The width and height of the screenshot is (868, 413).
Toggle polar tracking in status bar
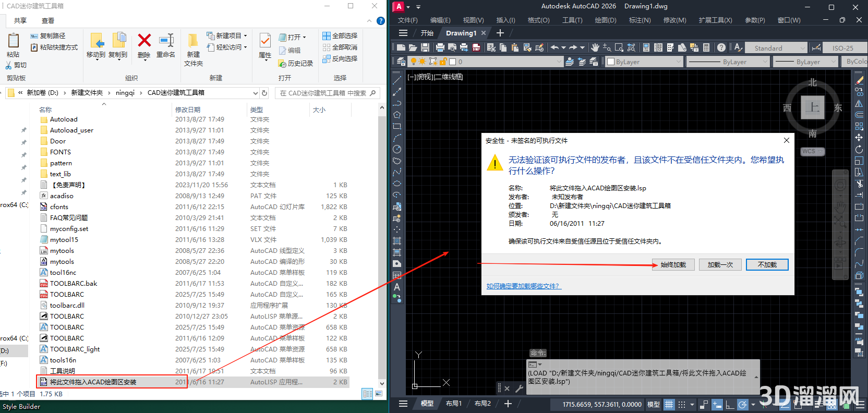(x=742, y=404)
